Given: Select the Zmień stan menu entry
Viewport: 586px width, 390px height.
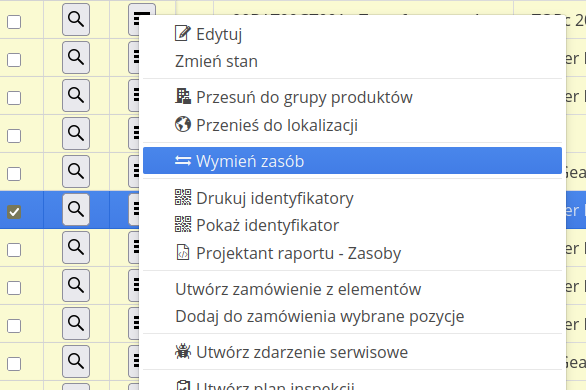Looking at the screenshot, I should (352, 61).
